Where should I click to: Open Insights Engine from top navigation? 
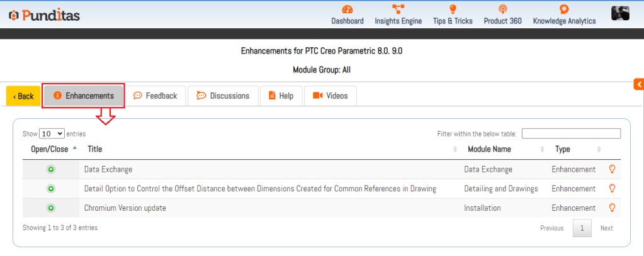(x=398, y=9)
